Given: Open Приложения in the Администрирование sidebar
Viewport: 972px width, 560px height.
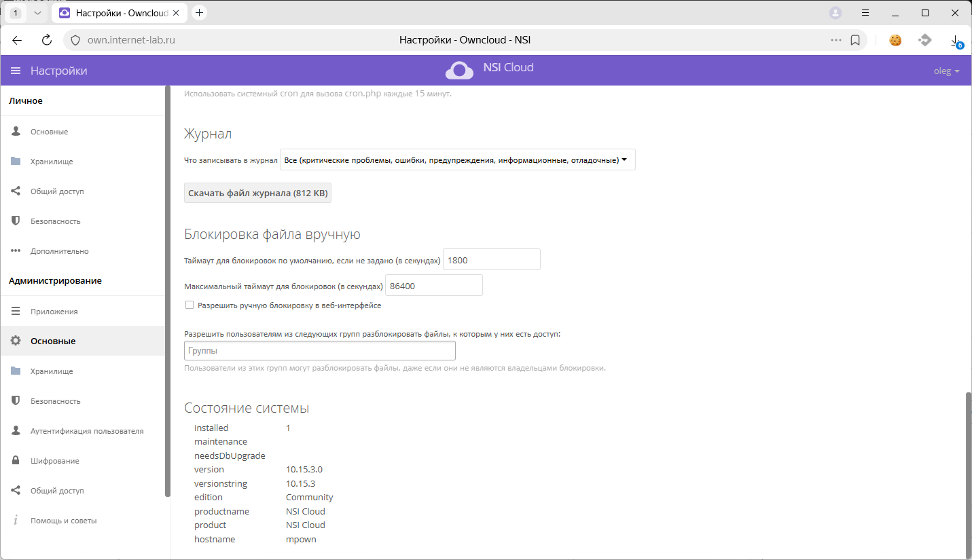Looking at the screenshot, I should pos(54,312).
